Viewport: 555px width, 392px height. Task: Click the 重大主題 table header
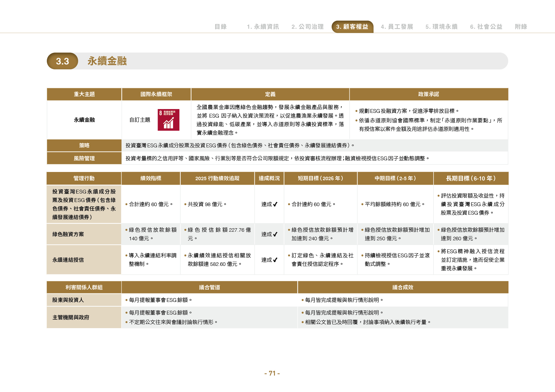(x=84, y=94)
